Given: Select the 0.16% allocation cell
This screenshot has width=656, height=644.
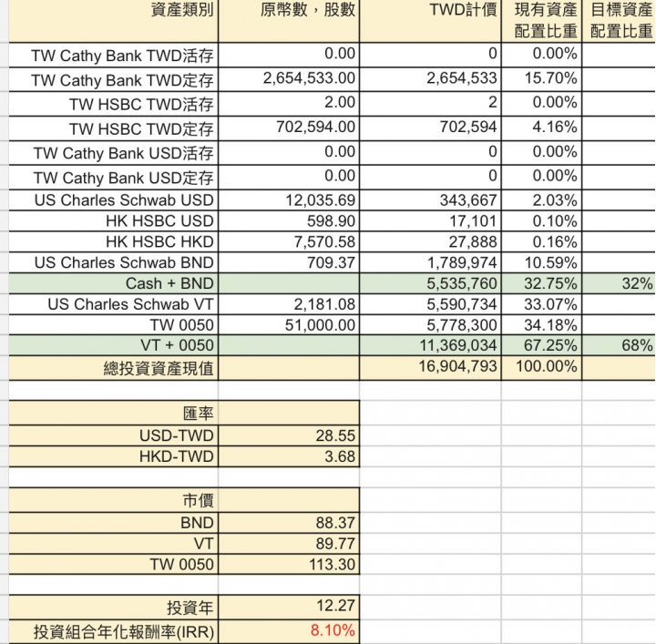Looking at the screenshot, I should click(541, 241).
